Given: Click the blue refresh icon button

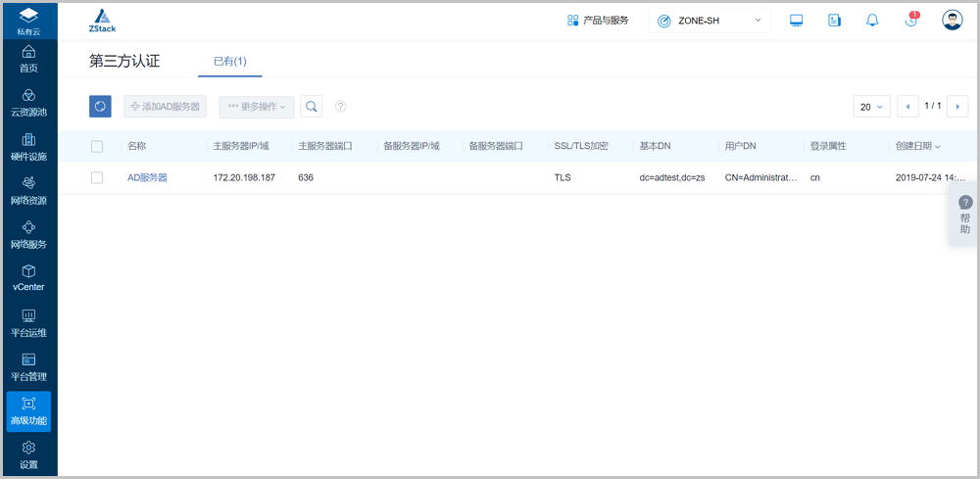Looking at the screenshot, I should click(100, 106).
